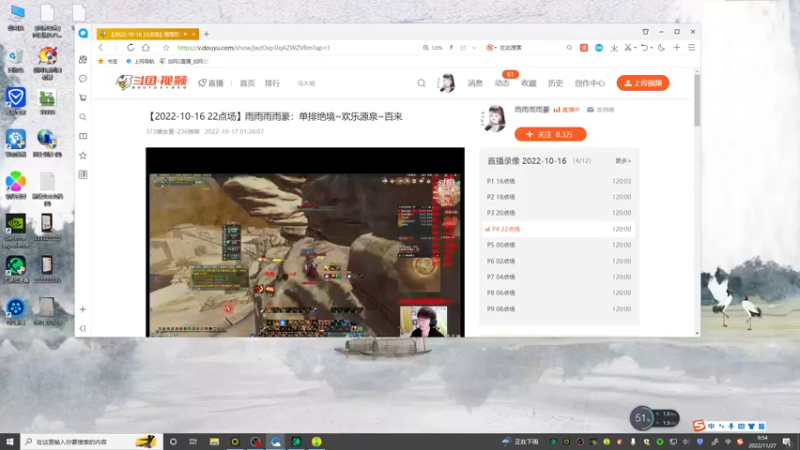Play recording P7 04点场
800x450 pixels.
click(x=559, y=277)
